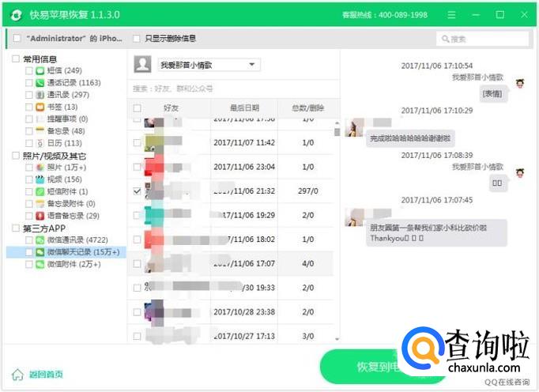This screenshot has height=392, width=539.
Task: Click the 好友 column header
Action: [x=171, y=108]
